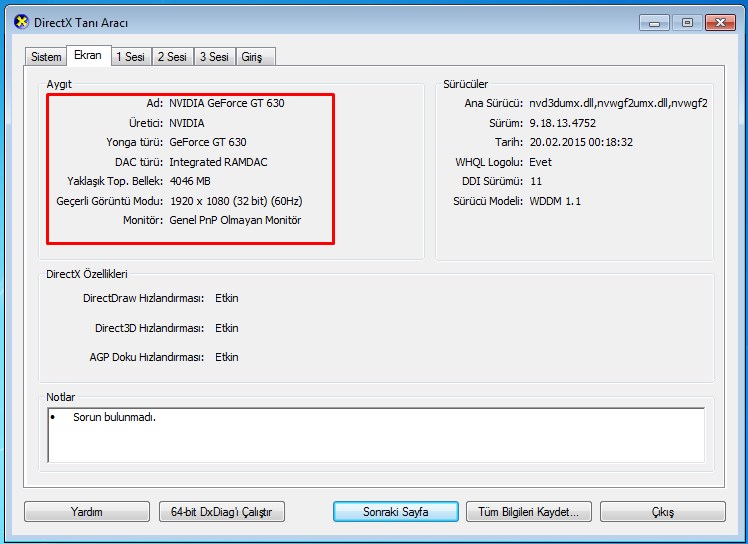The image size is (748, 544).
Task: Exit using the Çıkış button
Action: click(663, 511)
